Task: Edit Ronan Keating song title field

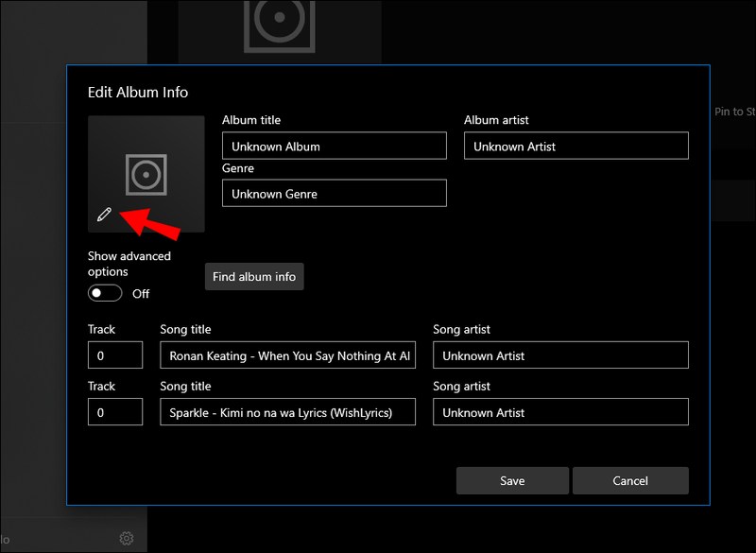Action: [x=288, y=355]
